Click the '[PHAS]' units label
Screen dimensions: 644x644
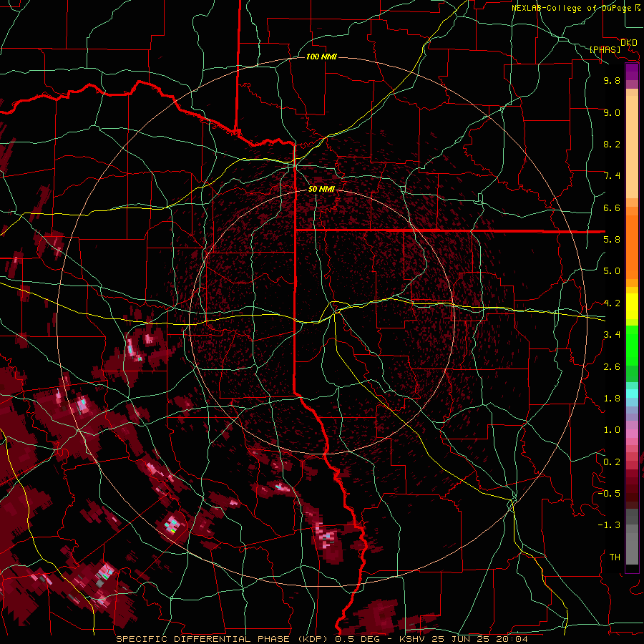click(605, 49)
